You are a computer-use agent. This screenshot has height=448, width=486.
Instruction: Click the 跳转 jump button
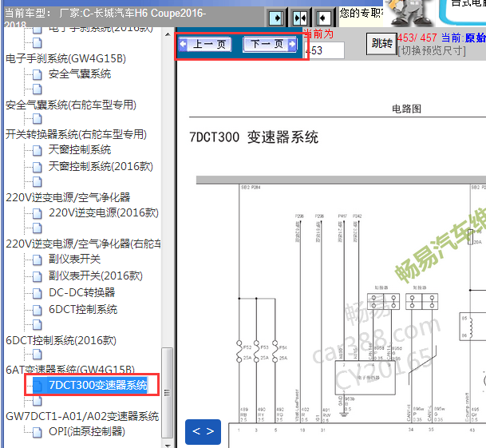tap(381, 44)
